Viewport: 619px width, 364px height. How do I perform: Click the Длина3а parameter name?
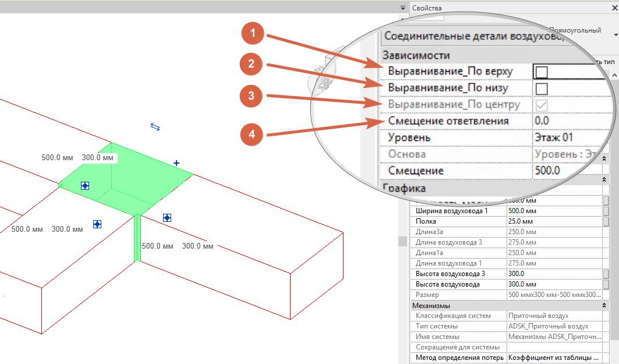(x=429, y=232)
